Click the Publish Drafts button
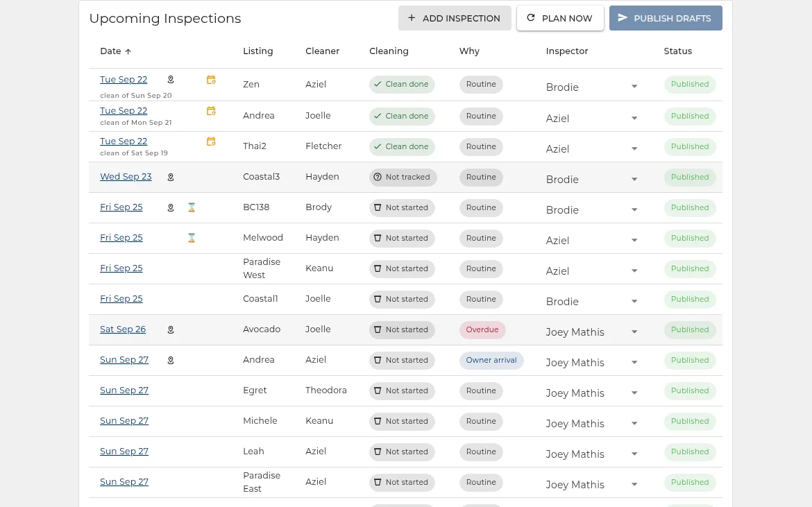The height and width of the screenshot is (507, 812). pos(666,18)
